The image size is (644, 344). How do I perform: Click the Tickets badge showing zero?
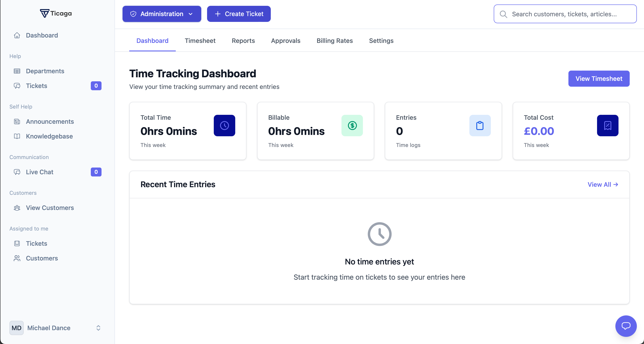[x=96, y=86]
